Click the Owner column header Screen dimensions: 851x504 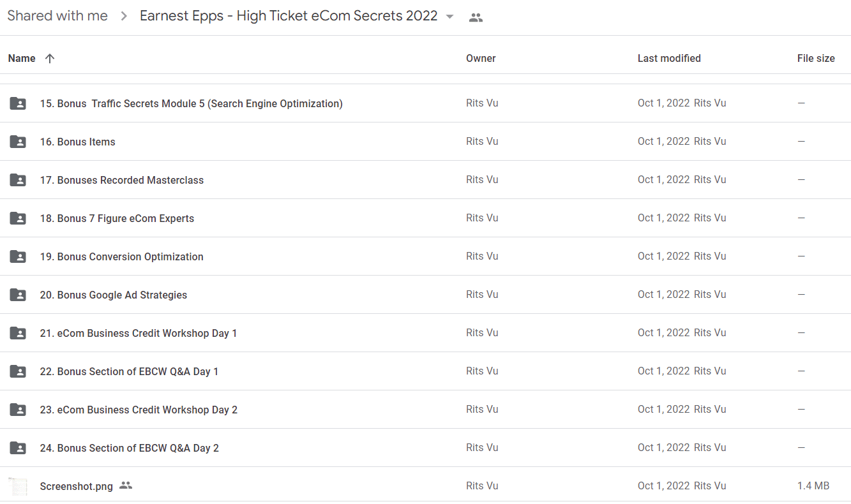[481, 59]
